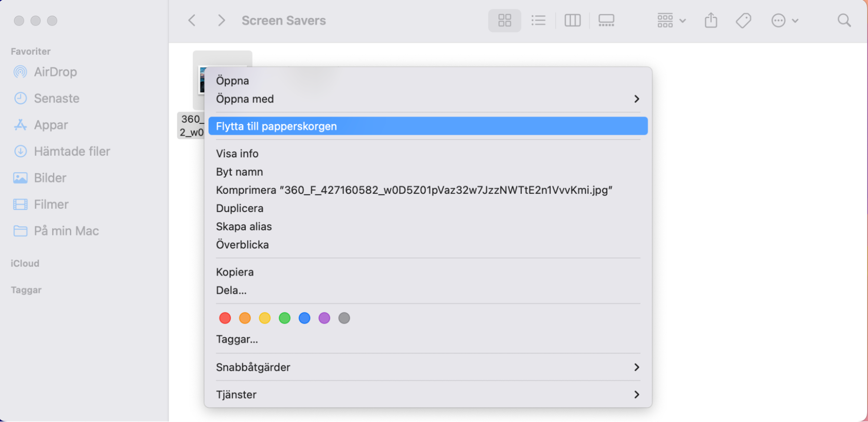
Task: Apply the orange tag color
Action: [x=245, y=318]
